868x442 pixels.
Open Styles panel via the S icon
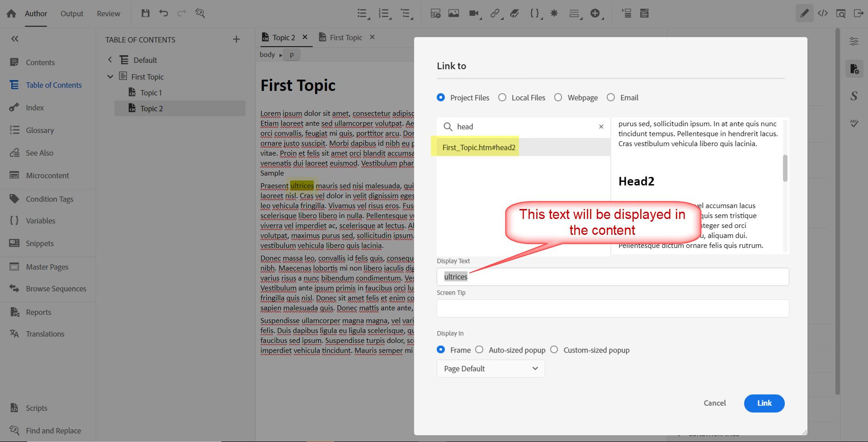point(854,96)
